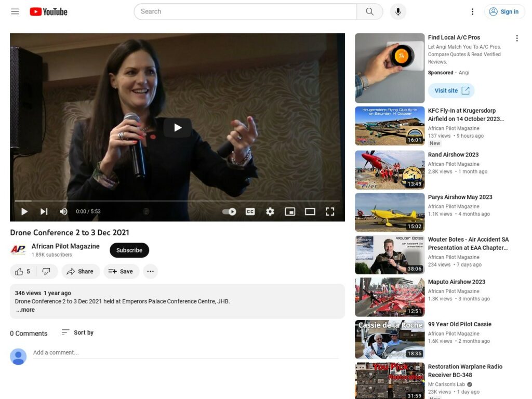This screenshot has height=399, width=532.
Task: Click the commenter avatar beside Add a comment
Action: point(18,356)
